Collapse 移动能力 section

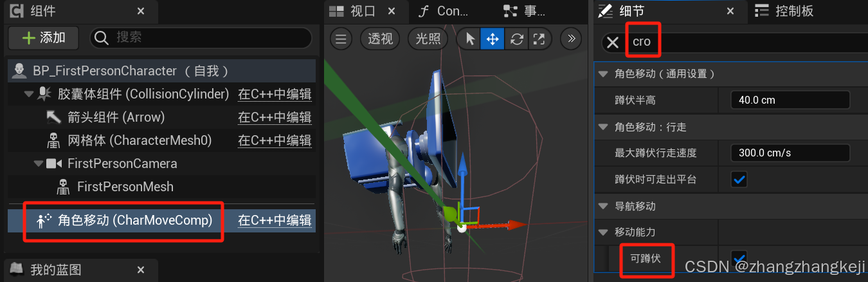pos(602,232)
